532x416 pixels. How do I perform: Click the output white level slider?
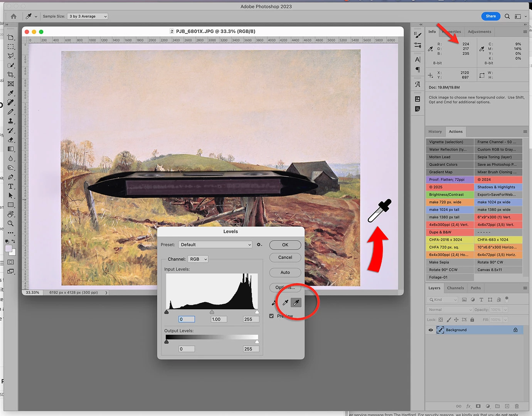pyautogui.click(x=257, y=342)
